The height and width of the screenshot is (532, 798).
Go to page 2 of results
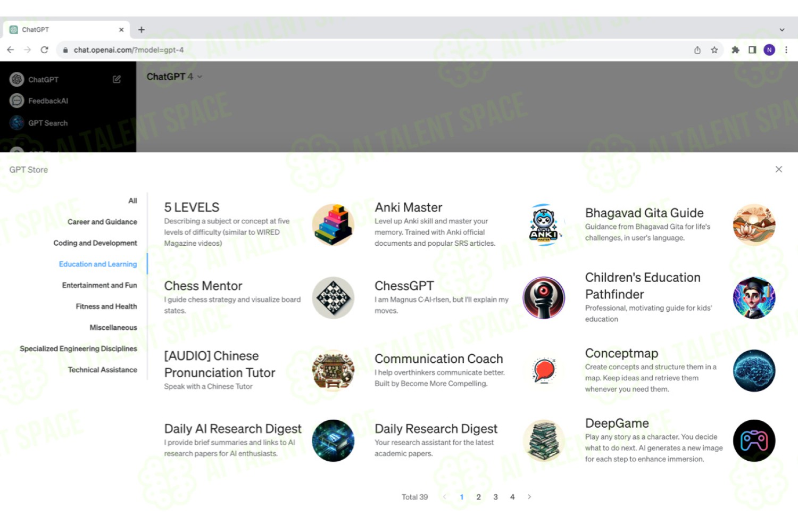(478, 497)
